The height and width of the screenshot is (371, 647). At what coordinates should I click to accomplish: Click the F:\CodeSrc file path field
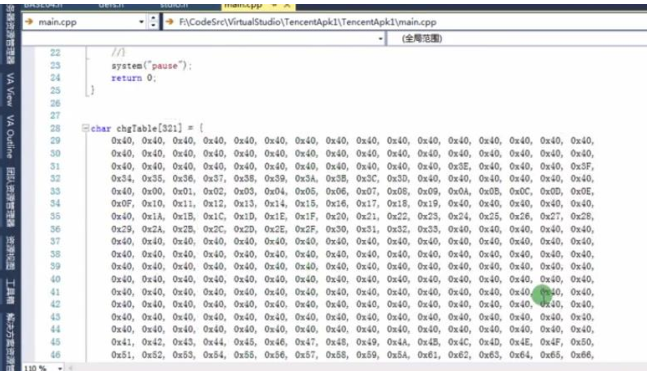[307, 22]
